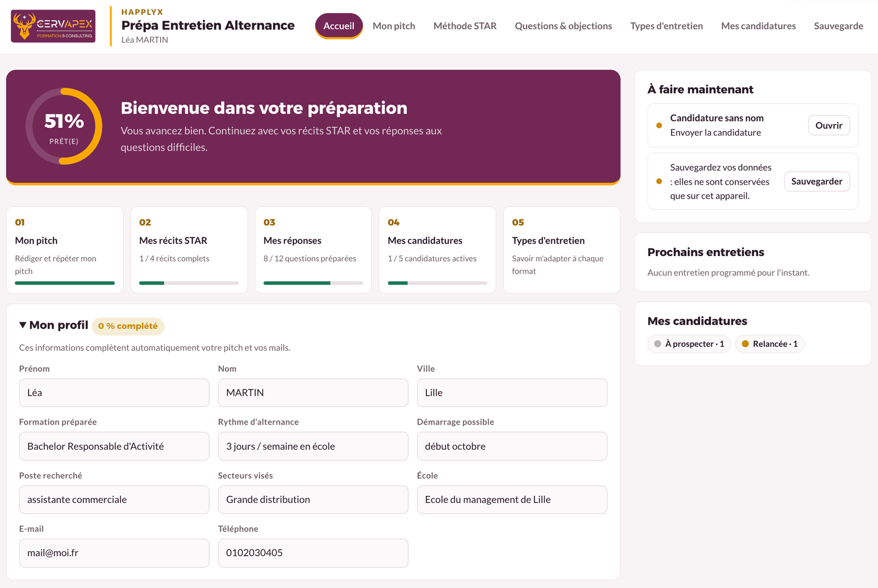Click the E-mail field with mail@moi.fr
The image size is (878, 588).
114,553
